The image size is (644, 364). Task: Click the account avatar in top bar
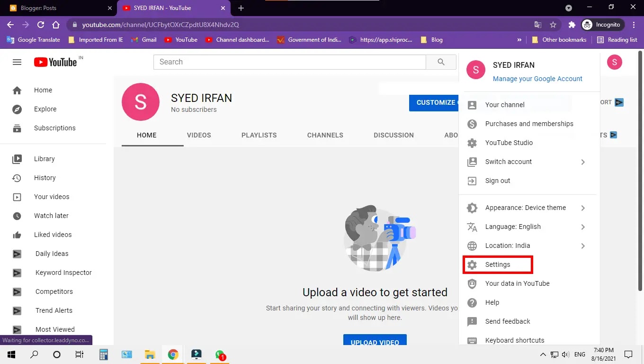(x=614, y=62)
